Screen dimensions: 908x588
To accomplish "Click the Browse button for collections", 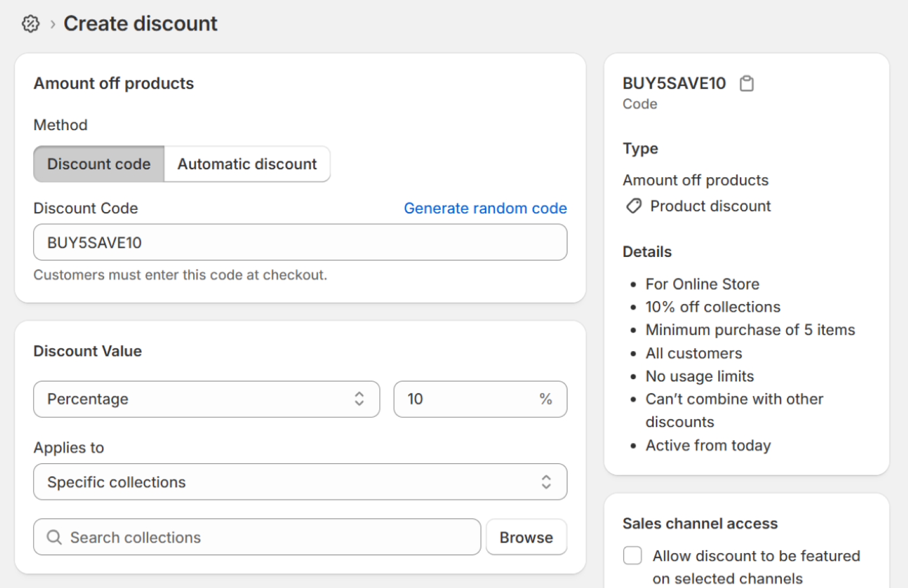I will pos(525,537).
